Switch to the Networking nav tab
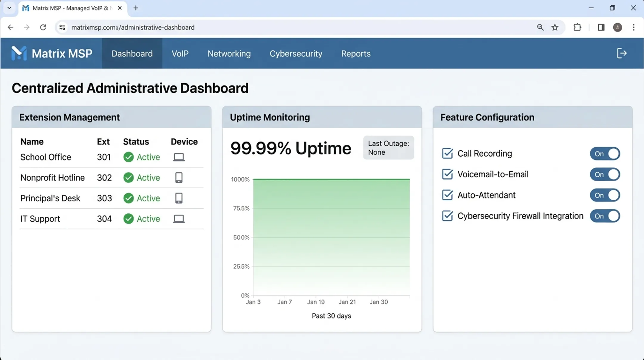The height and width of the screenshot is (360, 644). coord(229,53)
